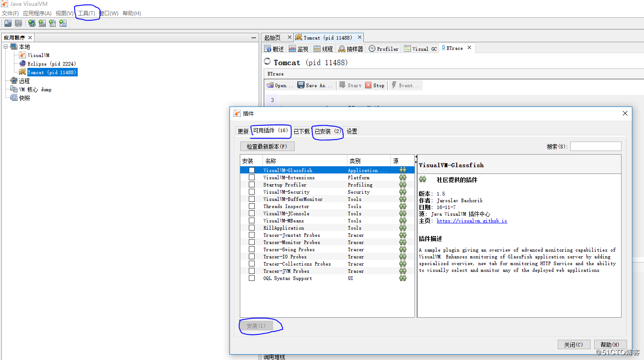This screenshot has width=644, height=360.
Task: Switch to the 可用插件 (16) tab
Action: (x=270, y=131)
